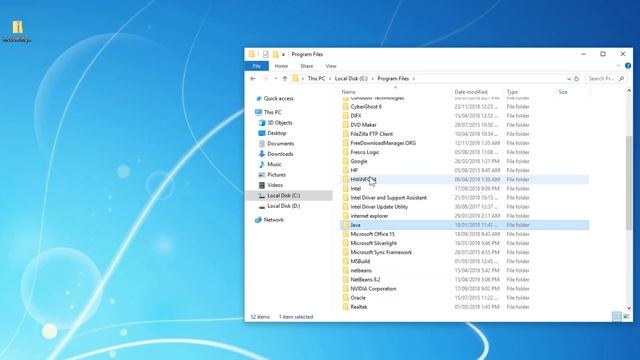Select Local Disk (D:) in navigation pane

tap(283, 206)
